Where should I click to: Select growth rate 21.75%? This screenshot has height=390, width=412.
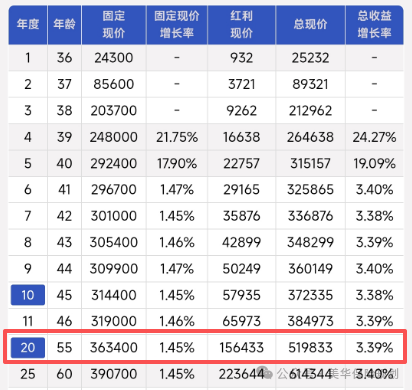[177, 137]
